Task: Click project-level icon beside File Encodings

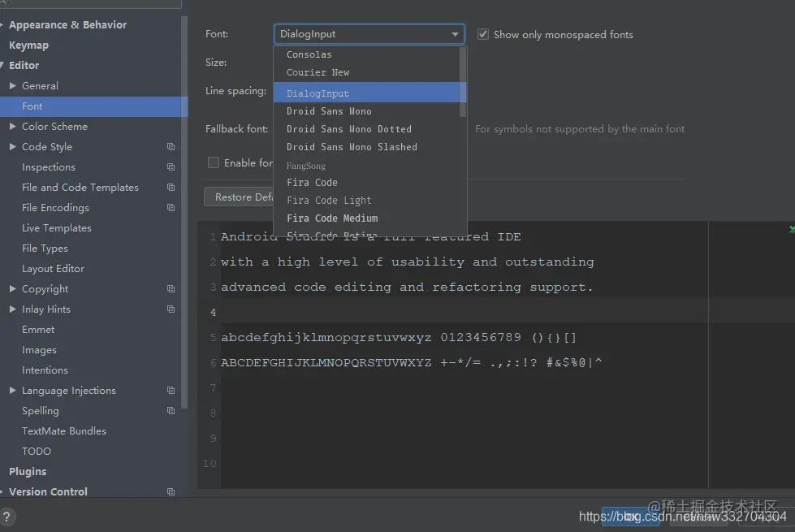Action: tap(171, 207)
